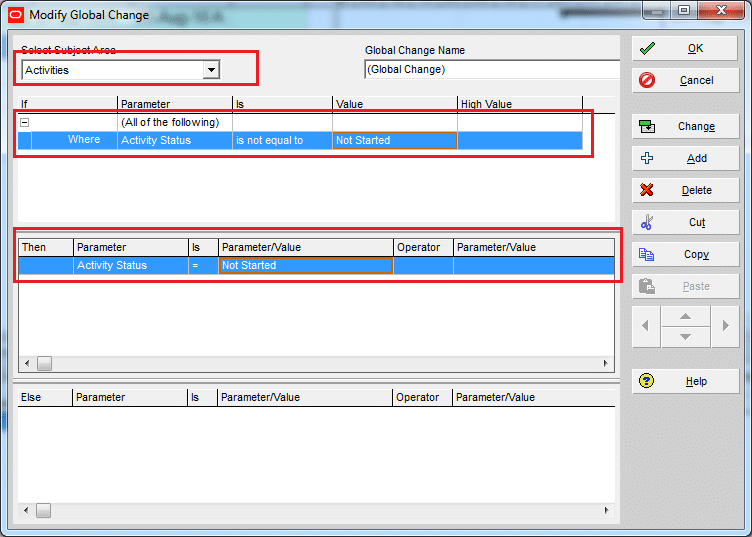Image resolution: width=752 pixels, height=537 pixels.
Task: Click Activity Status in the Then grid
Action: 130,266
